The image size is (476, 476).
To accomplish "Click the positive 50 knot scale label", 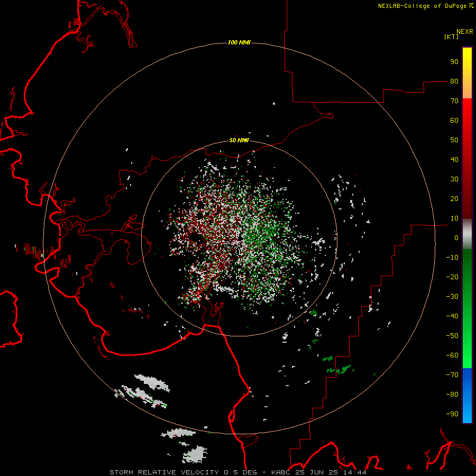I will coord(454,140).
